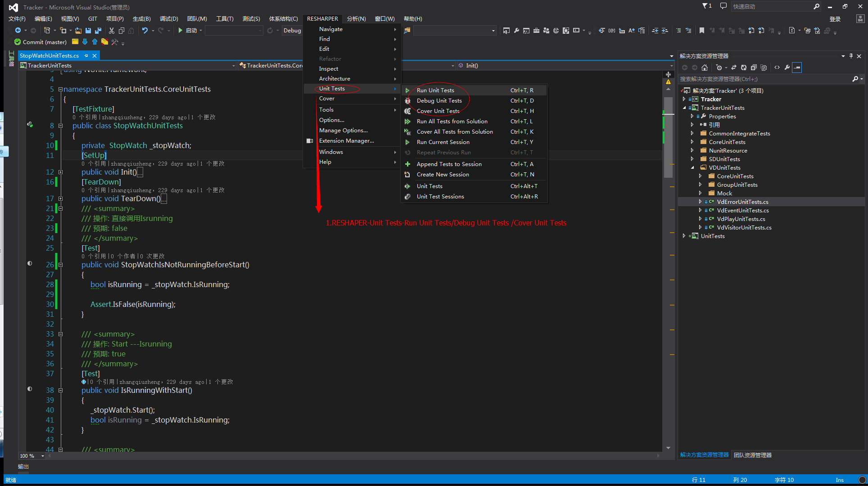Click the green Start debugging play icon
868x486 pixels.
[180, 31]
